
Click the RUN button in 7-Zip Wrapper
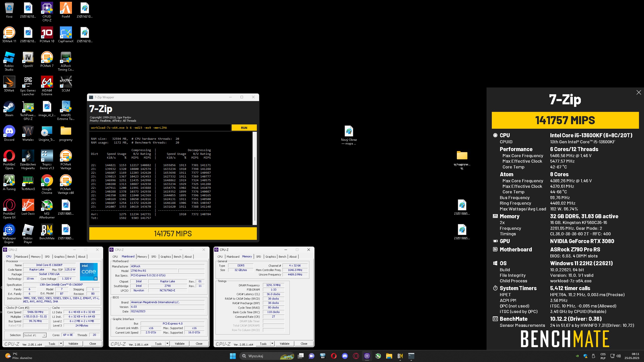[244, 128]
